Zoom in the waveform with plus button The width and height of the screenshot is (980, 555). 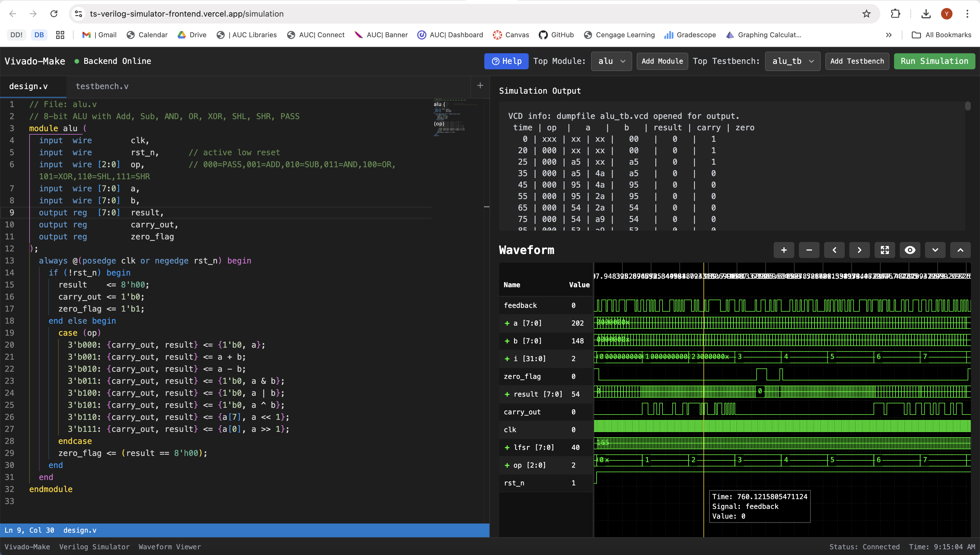784,250
